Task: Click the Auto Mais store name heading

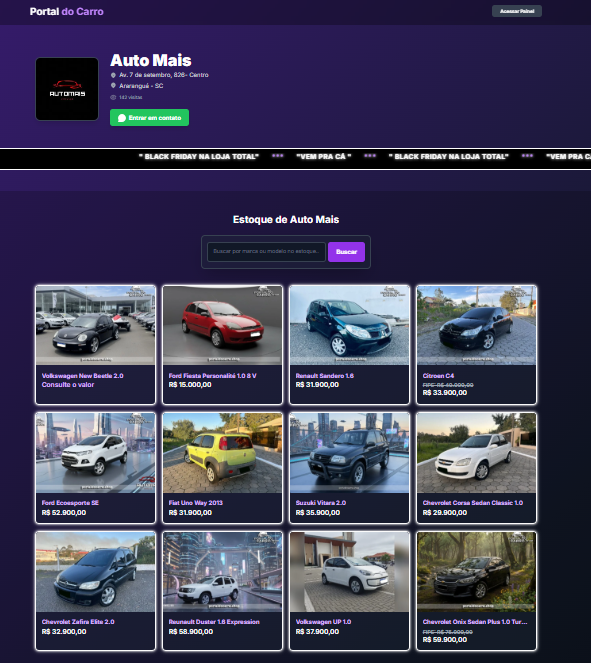Action: (151, 60)
